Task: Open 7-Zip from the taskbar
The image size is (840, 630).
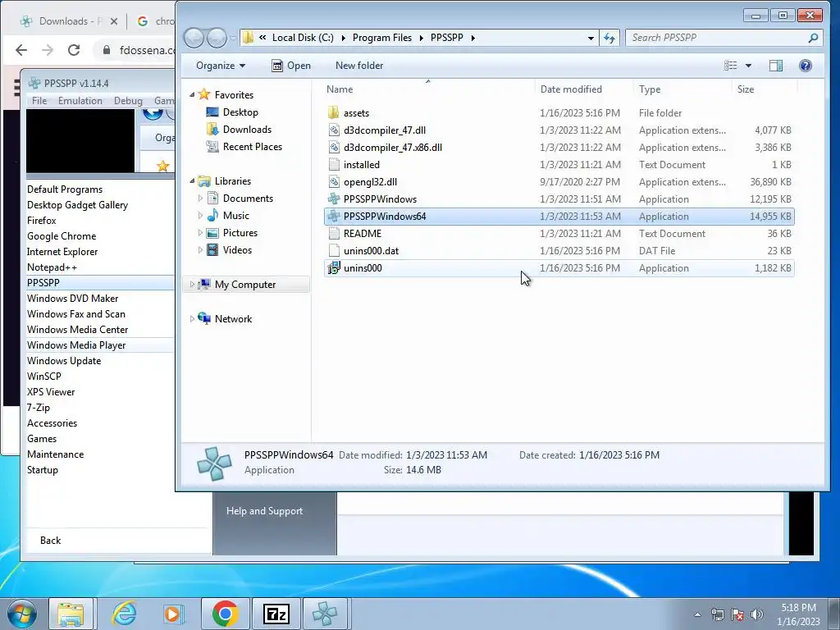Action: pyautogui.click(x=276, y=614)
